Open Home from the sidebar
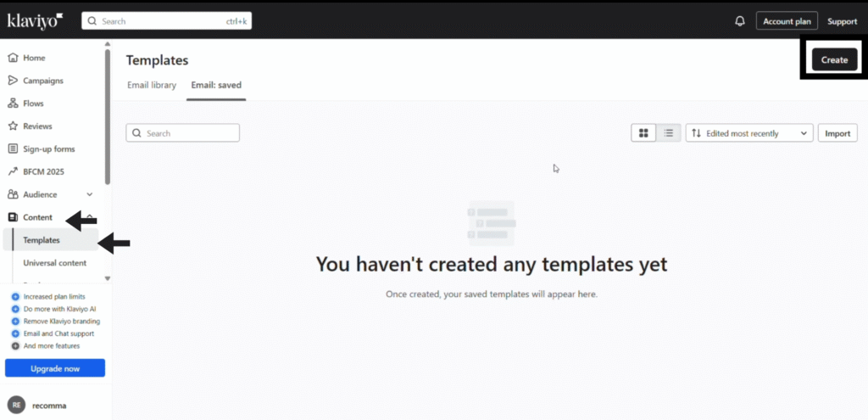 [x=34, y=58]
